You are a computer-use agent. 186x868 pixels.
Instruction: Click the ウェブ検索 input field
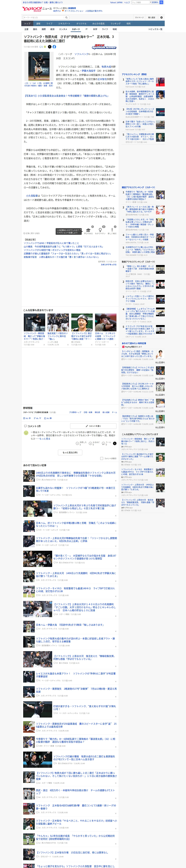(140, 2)
